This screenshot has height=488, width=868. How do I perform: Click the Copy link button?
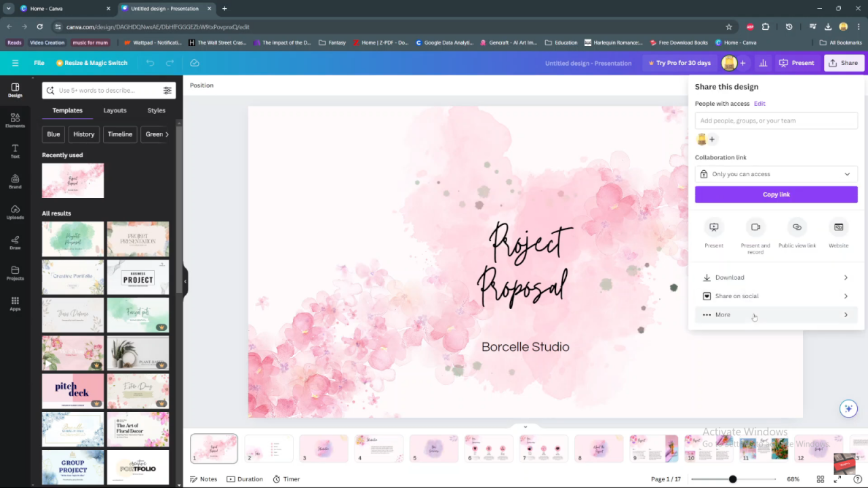click(x=776, y=195)
